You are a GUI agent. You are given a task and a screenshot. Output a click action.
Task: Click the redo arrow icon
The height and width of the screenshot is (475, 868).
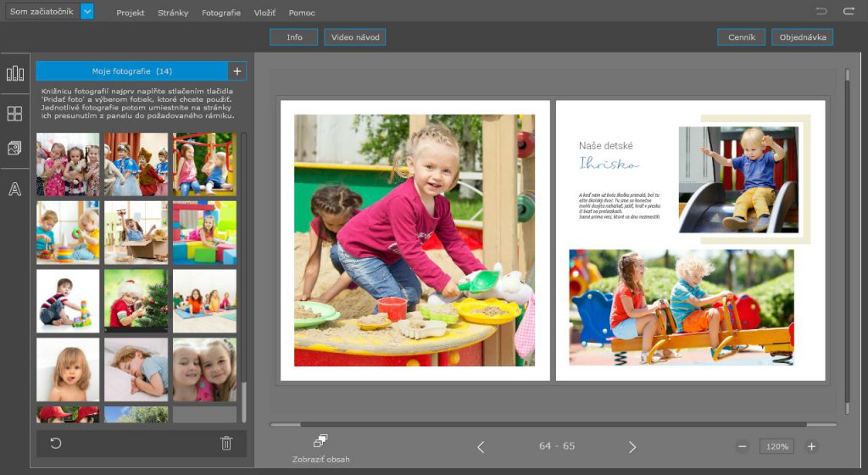click(x=849, y=11)
